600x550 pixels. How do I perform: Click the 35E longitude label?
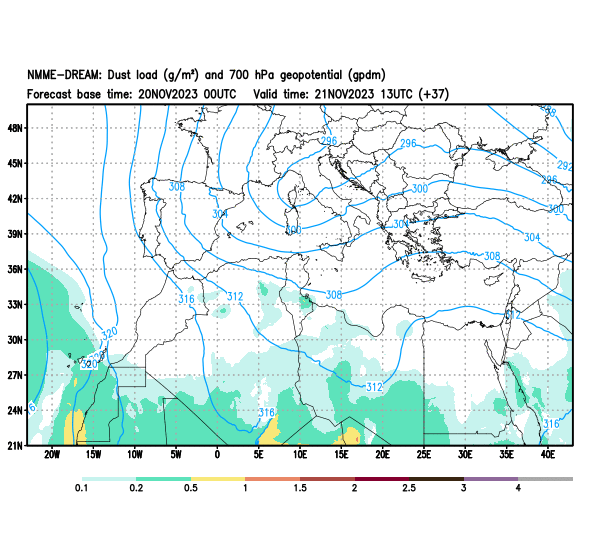pos(507,455)
